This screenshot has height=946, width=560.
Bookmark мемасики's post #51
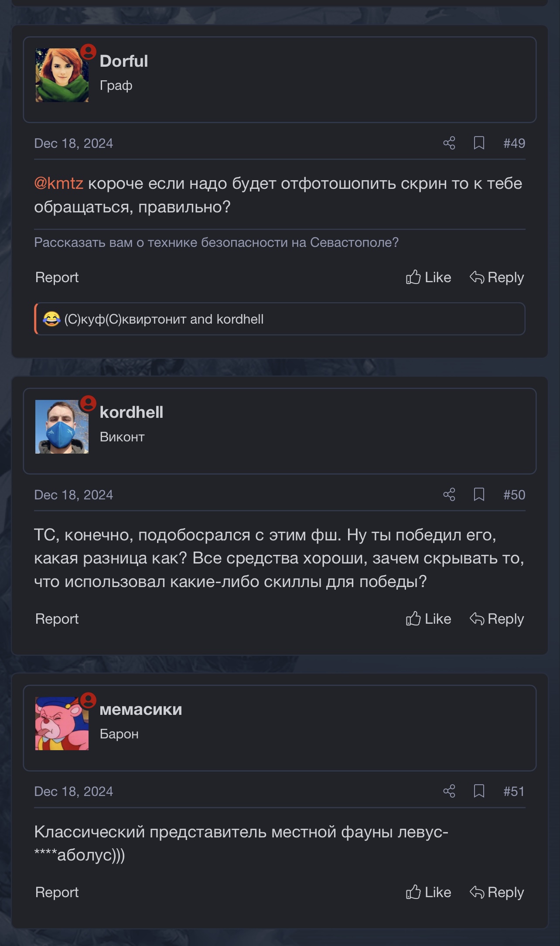(x=479, y=791)
